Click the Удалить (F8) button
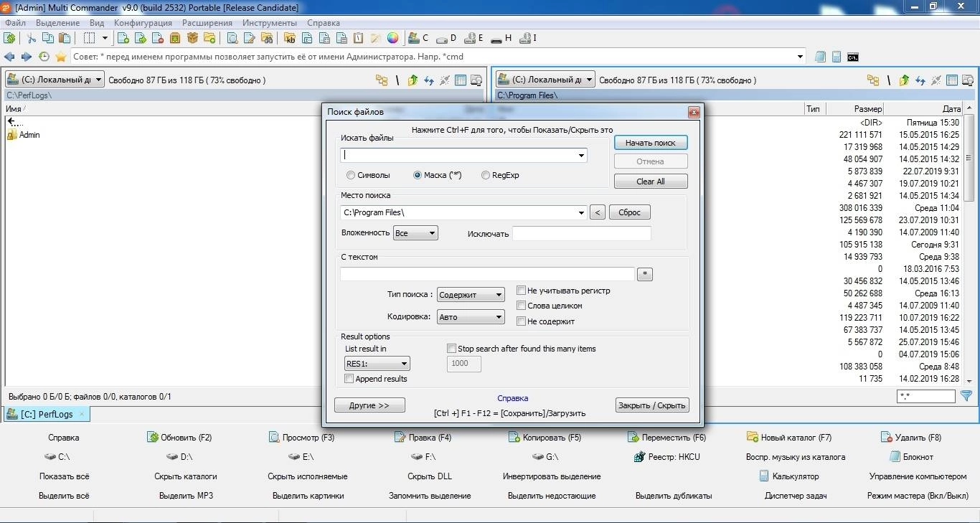The image size is (980, 523). point(911,437)
